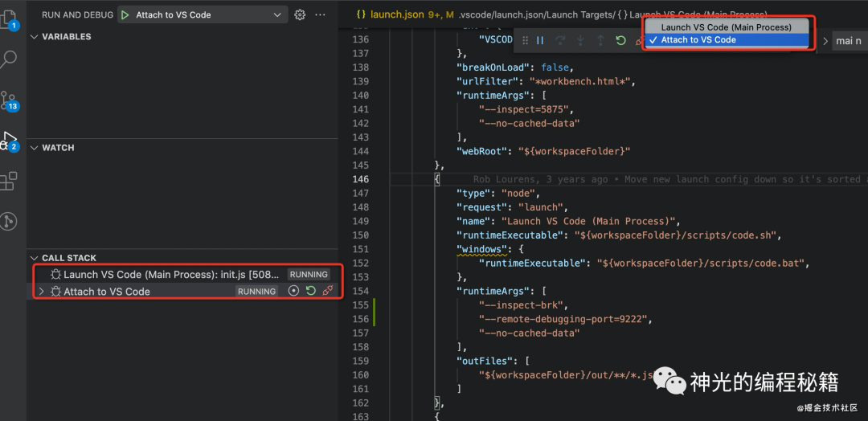Click code.bat runtimeExecutable path on line 152
This screenshot has width=868, height=421.
point(700,264)
